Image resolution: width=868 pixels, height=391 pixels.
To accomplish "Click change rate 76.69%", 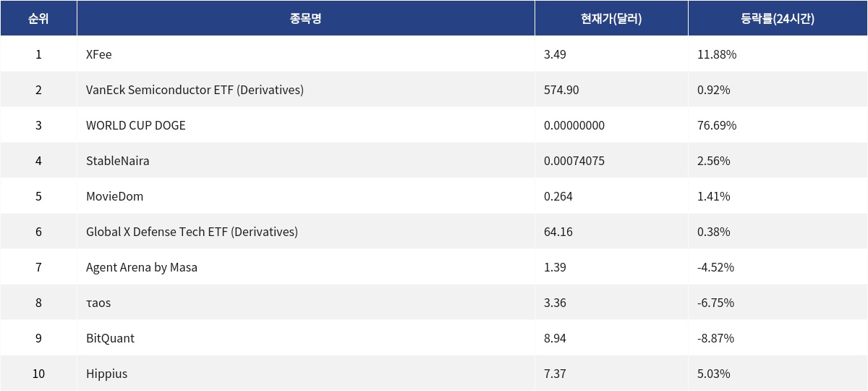I will tap(717, 125).
